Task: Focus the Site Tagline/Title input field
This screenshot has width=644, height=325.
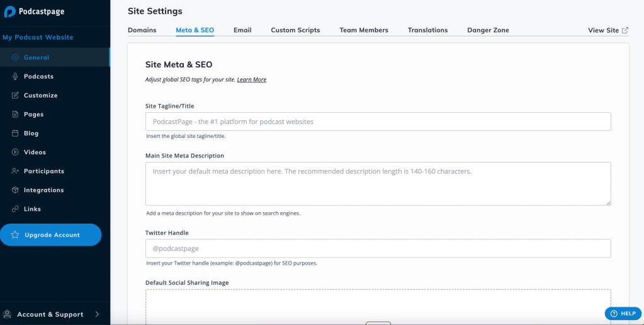Action: click(x=378, y=122)
